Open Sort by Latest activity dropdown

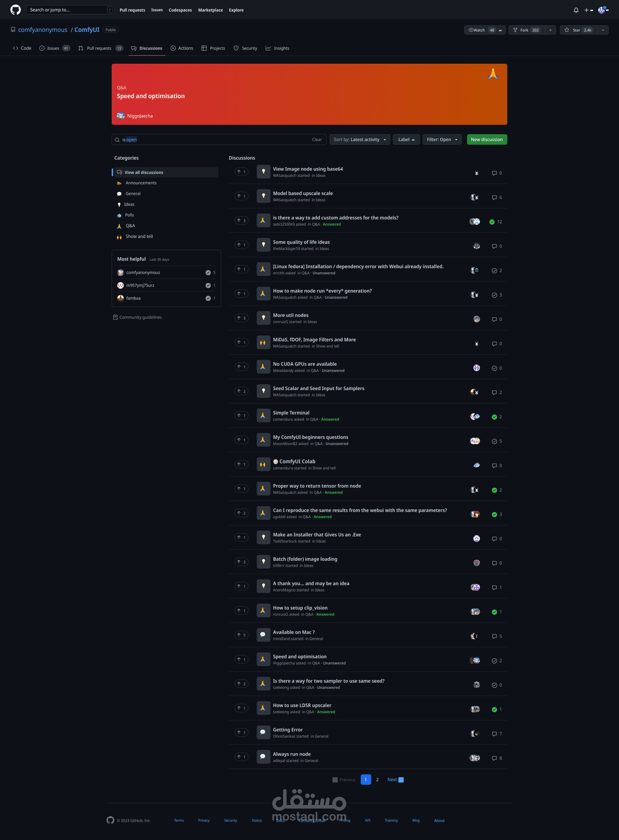tap(360, 140)
